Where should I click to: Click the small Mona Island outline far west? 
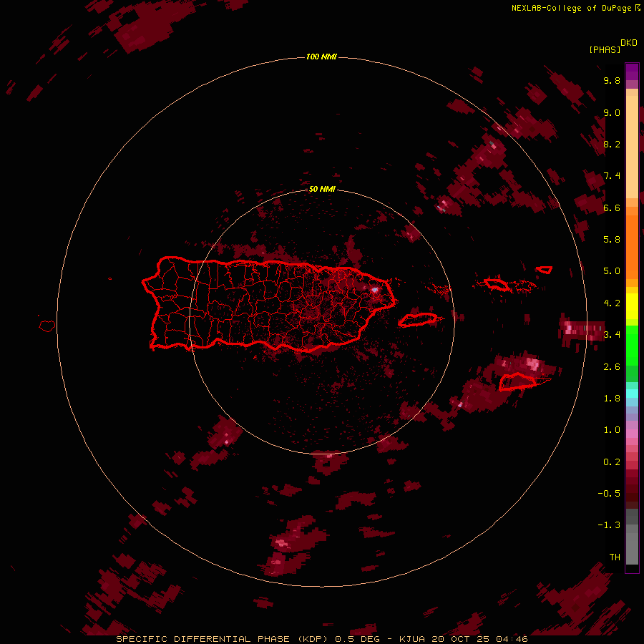[x=47, y=326]
